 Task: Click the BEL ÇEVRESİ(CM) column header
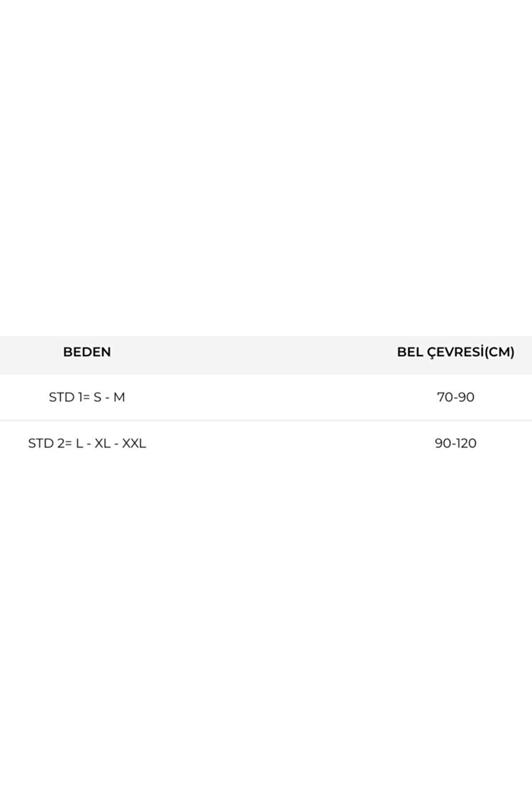pos(456,352)
